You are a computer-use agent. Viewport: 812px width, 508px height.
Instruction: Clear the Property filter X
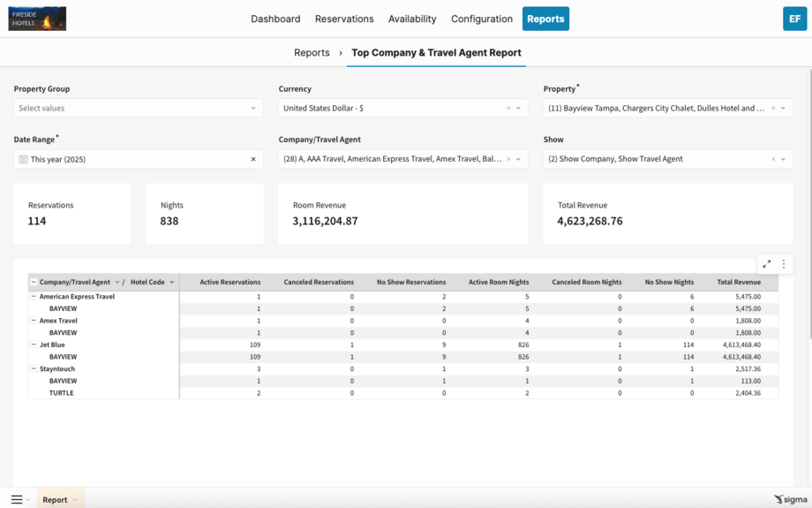[773, 108]
